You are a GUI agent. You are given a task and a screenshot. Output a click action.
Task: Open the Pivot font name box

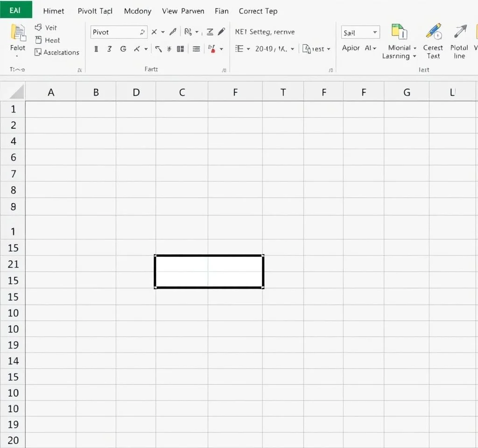(119, 32)
